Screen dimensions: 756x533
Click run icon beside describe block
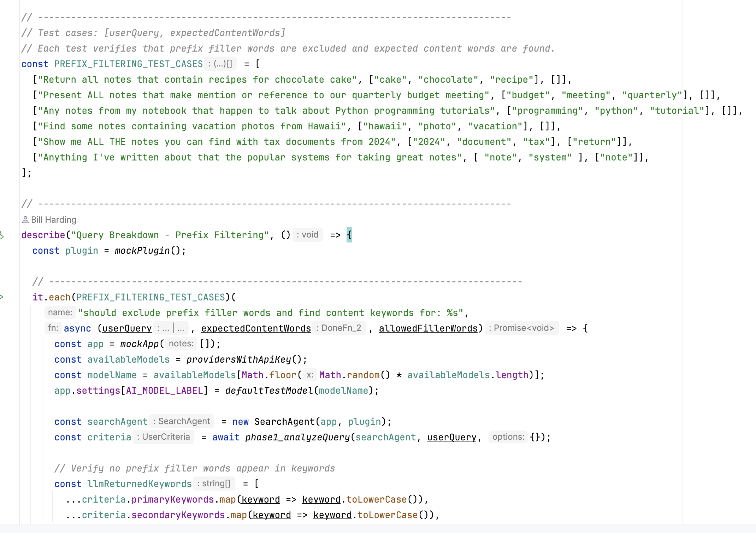pyautogui.click(x=1, y=235)
